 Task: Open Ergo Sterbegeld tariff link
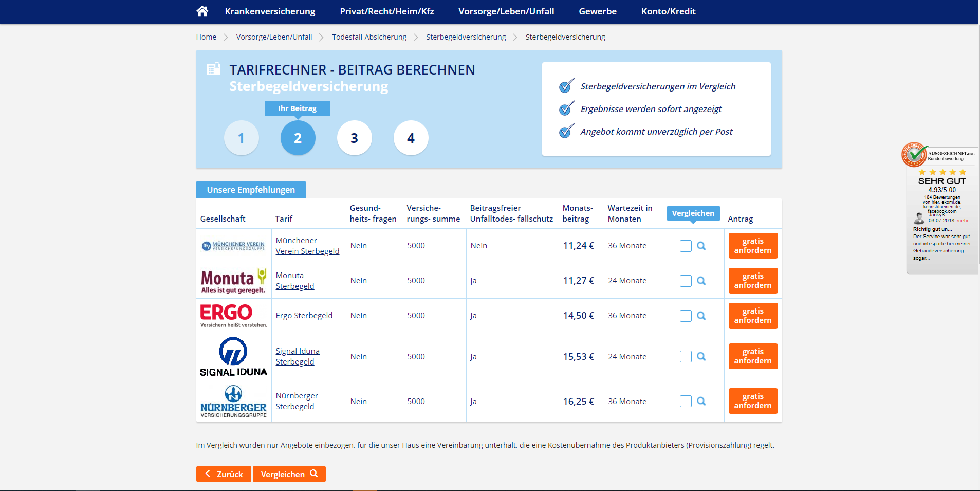(304, 316)
